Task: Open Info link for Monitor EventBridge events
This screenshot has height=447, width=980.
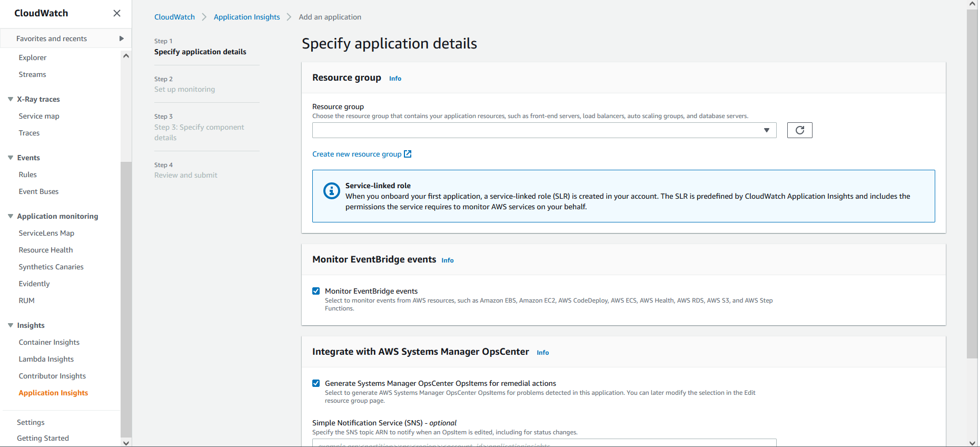Action: [x=448, y=260]
